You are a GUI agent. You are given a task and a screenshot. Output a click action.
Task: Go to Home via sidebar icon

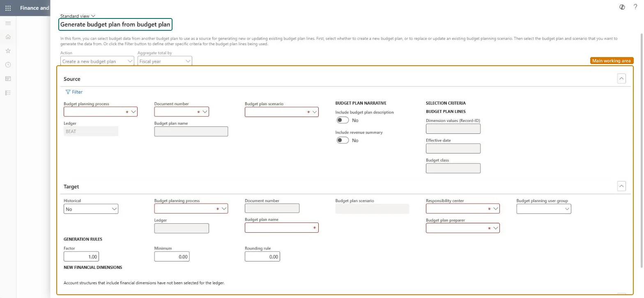coord(8,37)
